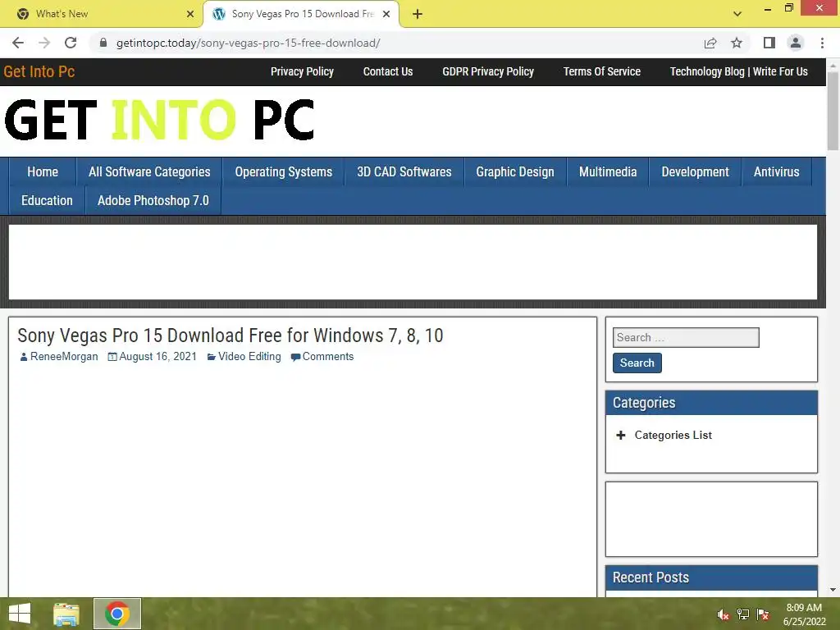
Task: Switch to the What's New tab
Action: (x=102, y=14)
